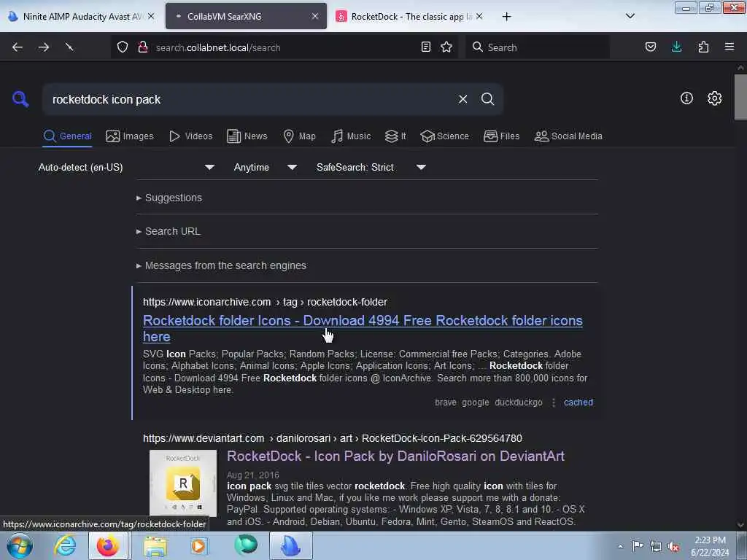Screen dimensions: 747x560
Task: Close the CollabVM SearXNG tab
Action: tap(315, 16)
